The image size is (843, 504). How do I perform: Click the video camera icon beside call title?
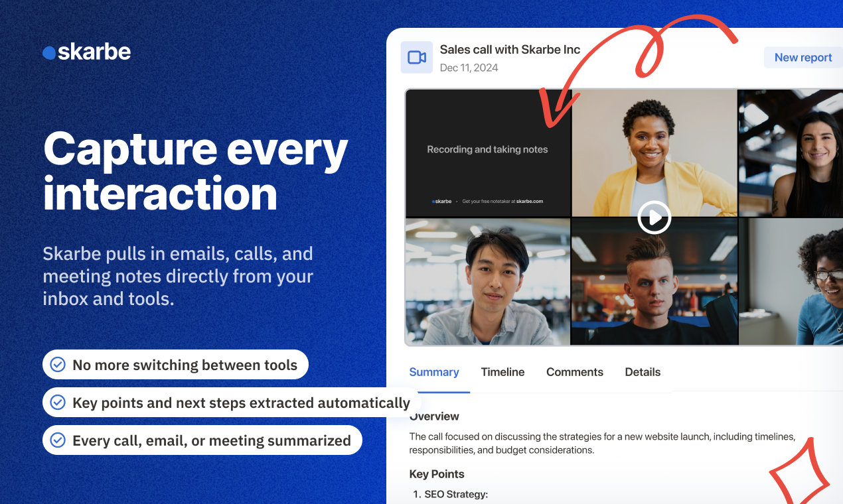[417, 58]
